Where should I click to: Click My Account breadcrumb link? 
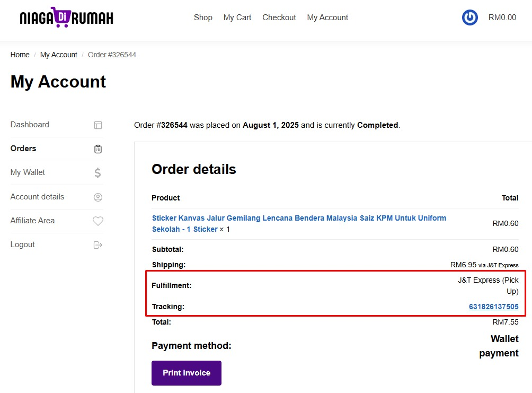tap(59, 55)
